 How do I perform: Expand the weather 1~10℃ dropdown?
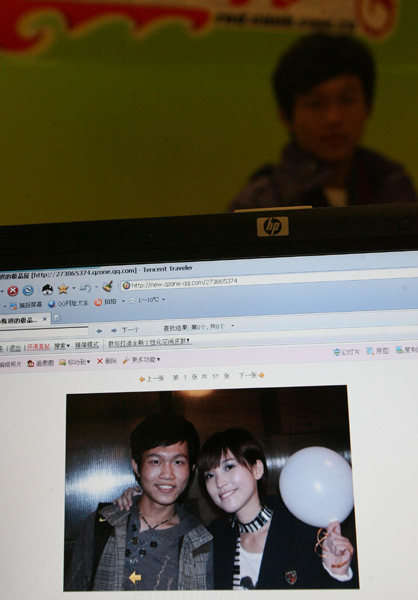(163, 300)
